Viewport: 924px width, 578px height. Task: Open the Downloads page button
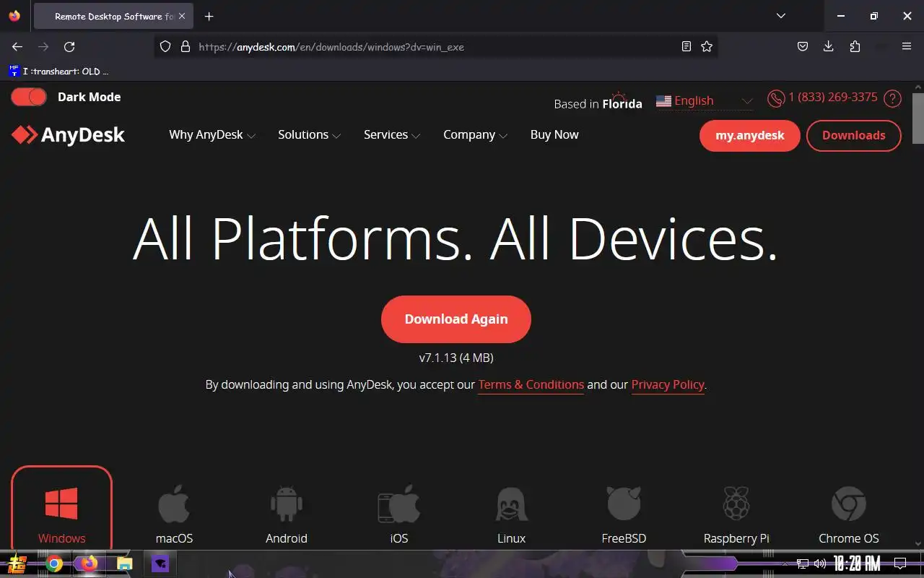coord(853,136)
